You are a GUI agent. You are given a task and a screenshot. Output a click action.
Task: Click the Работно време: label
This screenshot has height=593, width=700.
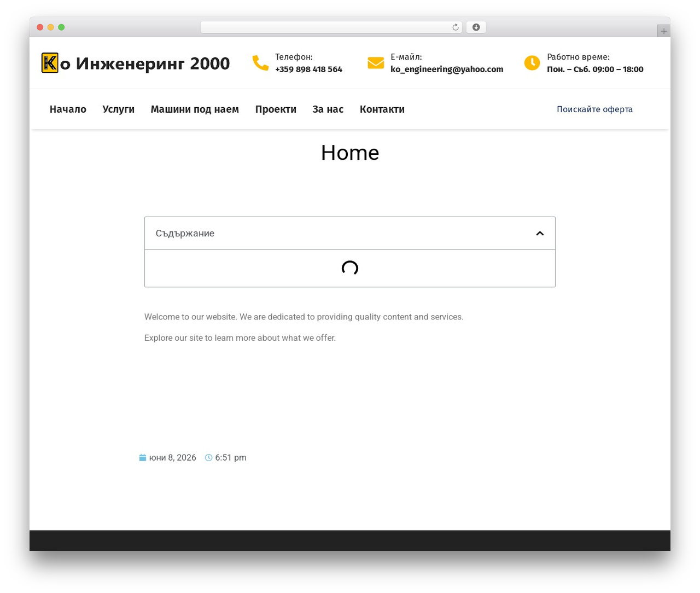click(x=578, y=57)
